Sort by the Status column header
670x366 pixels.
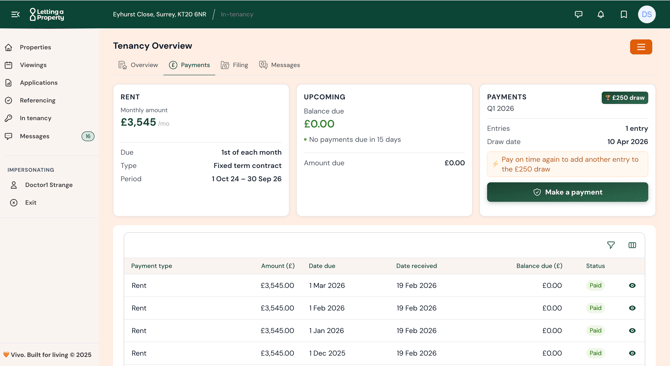595,266
